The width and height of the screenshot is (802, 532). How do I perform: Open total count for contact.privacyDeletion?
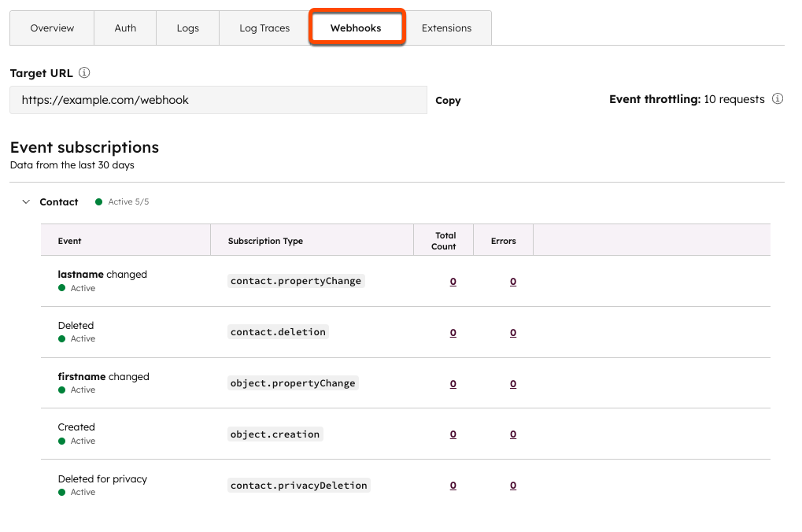(x=453, y=486)
